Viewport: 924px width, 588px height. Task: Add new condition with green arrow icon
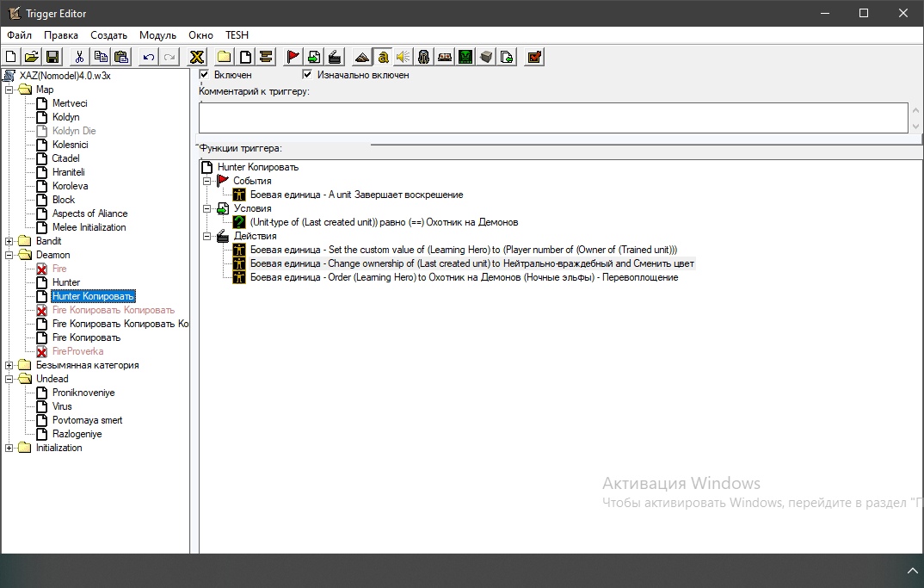point(314,57)
